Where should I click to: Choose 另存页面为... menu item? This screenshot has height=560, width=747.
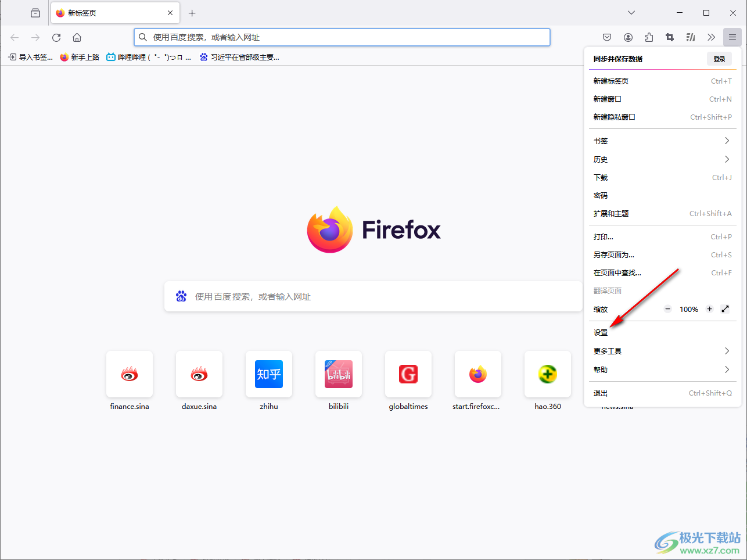click(662, 254)
